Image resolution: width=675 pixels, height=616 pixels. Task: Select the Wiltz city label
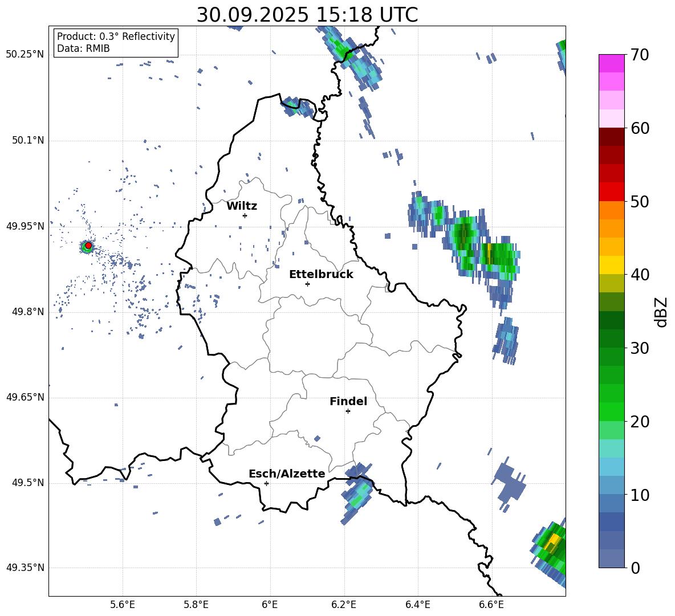pos(242,206)
